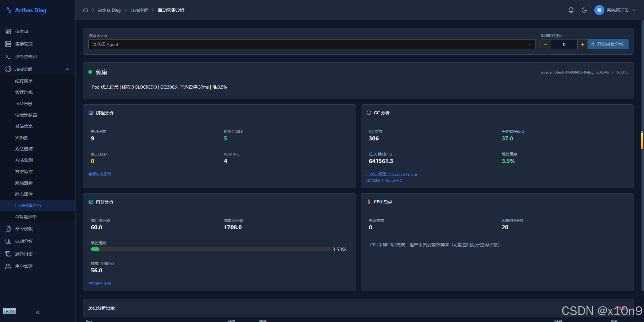Viewport: 644px width, 322px height.
Task: Click the Pod 状态正常 summary line
Action: click(159, 87)
